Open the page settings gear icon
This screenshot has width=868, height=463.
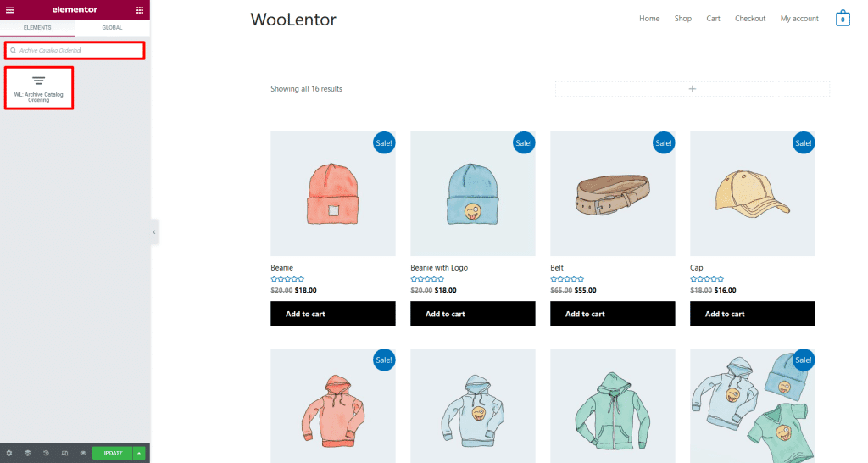point(8,453)
